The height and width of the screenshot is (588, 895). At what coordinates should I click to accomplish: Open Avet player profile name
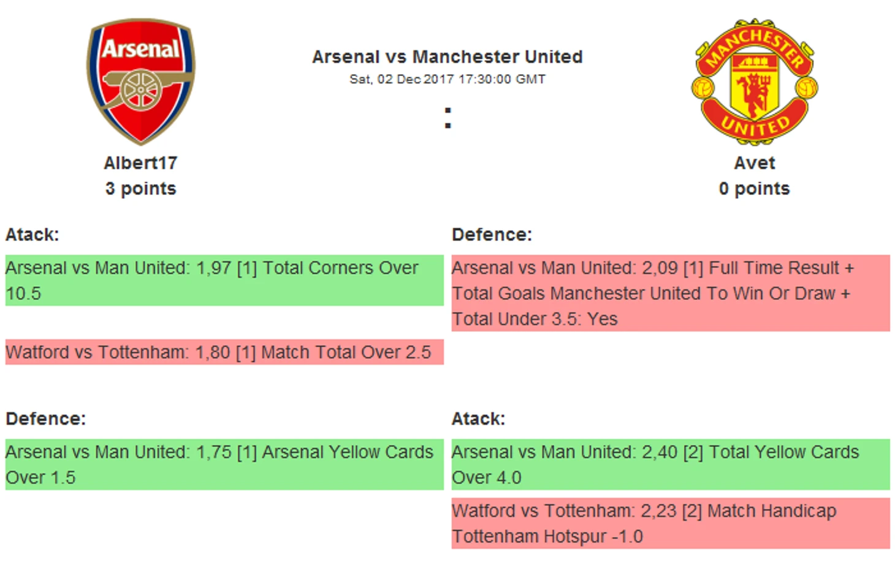755,162
